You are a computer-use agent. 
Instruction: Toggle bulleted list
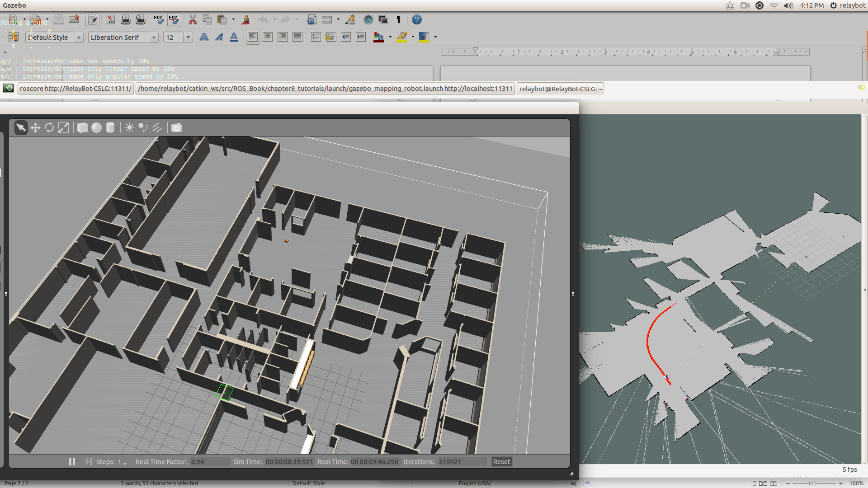pyautogui.click(x=331, y=37)
